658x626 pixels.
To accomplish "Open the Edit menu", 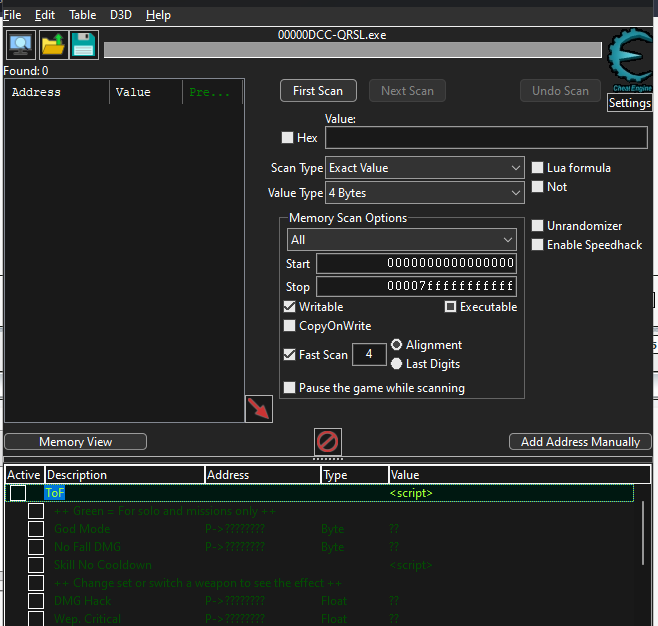I will [x=45, y=15].
